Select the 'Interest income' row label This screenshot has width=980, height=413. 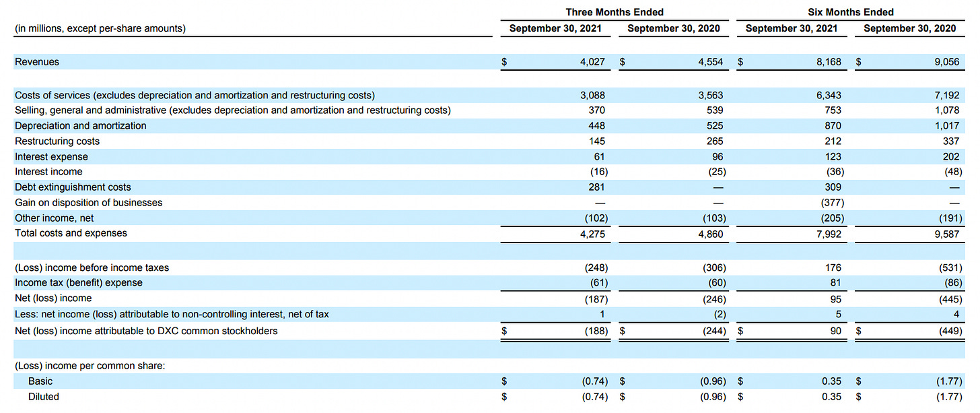[48, 172]
